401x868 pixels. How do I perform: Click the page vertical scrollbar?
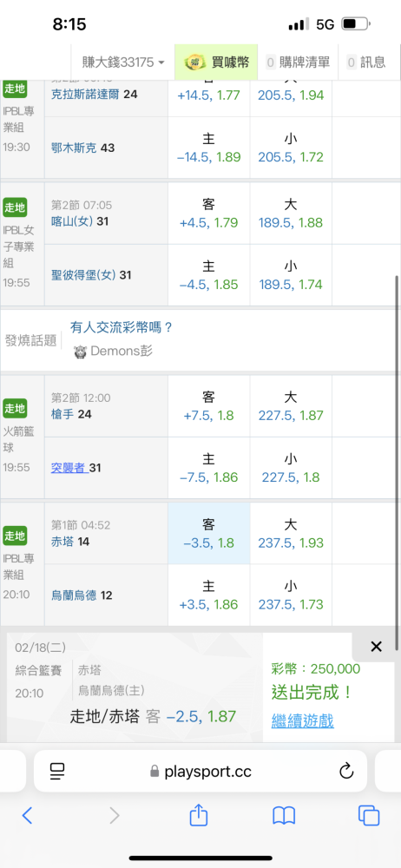coord(397,463)
